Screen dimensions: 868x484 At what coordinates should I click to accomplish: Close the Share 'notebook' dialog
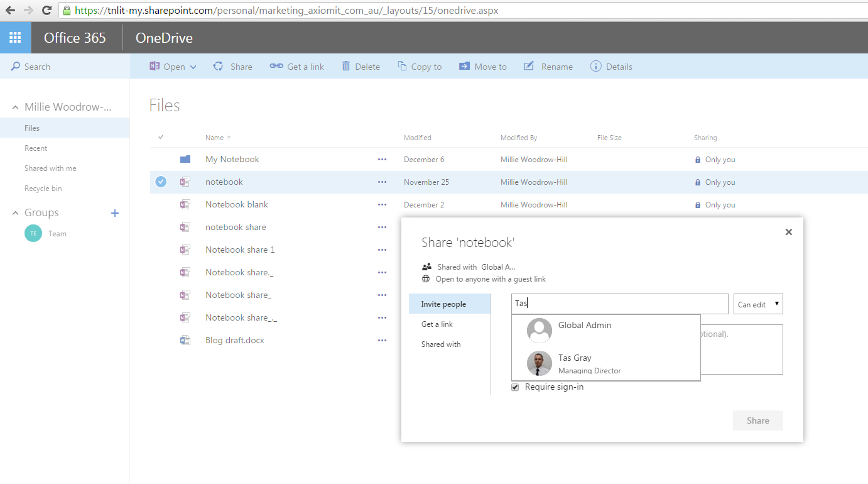(x=789, y=232)
